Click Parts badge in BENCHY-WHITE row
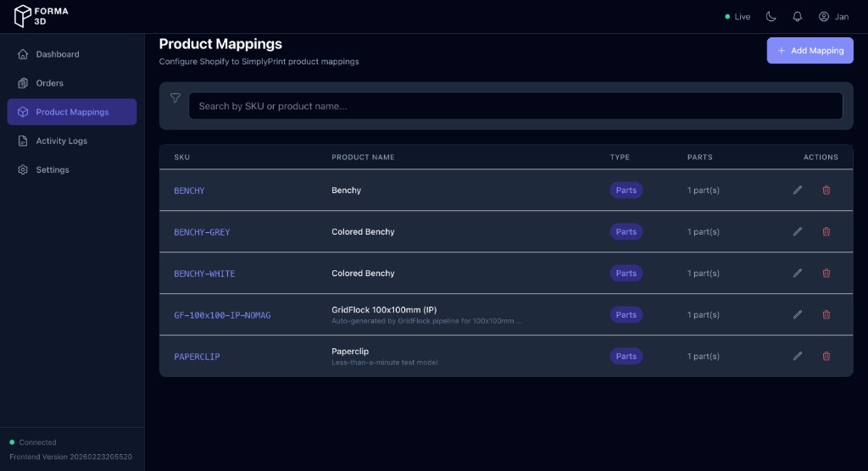This screenshot has height=471, width=868. tap(626, 273)
